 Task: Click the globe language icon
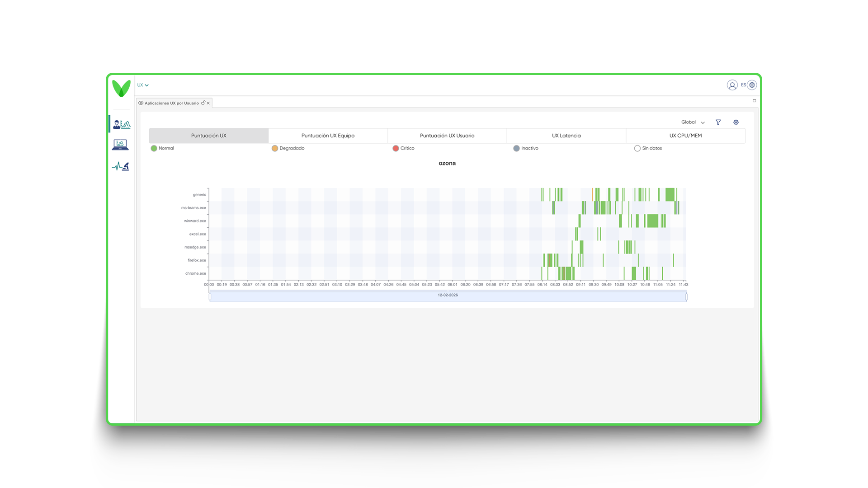point(752,85)
